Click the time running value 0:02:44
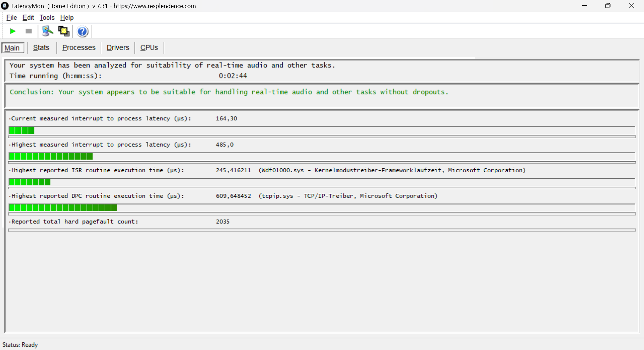This screenshot has height=350, width=644. [x=233, y=76]
